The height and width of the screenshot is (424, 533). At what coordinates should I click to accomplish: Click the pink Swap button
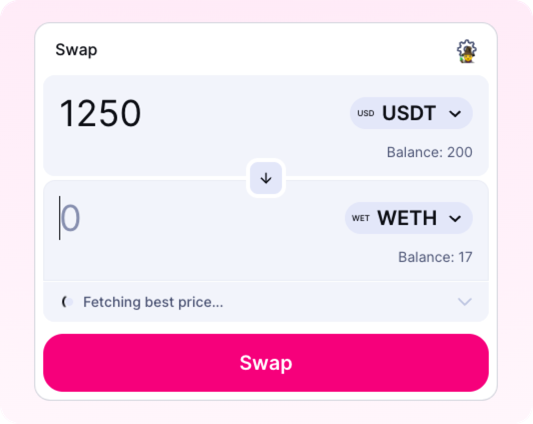point(266,363)
